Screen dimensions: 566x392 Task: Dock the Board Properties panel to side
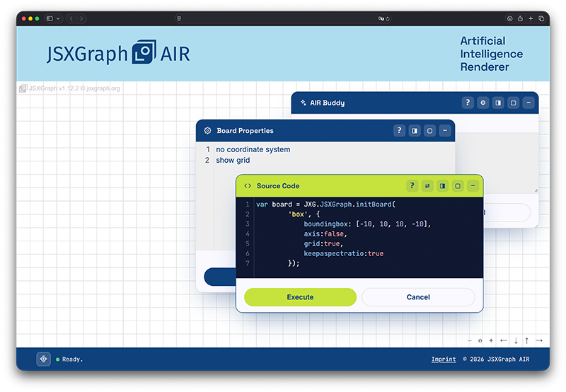coord(415,131)
